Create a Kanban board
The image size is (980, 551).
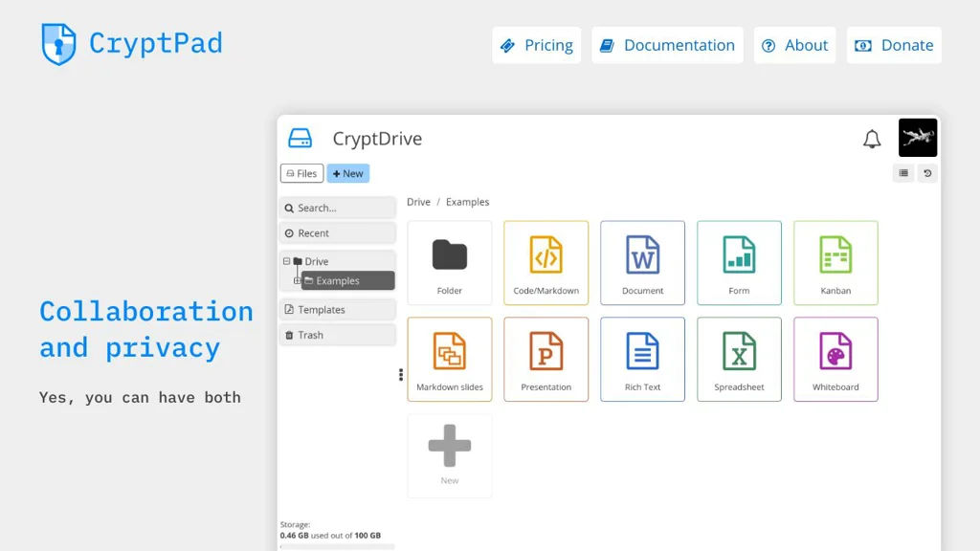tap(835, 262)
